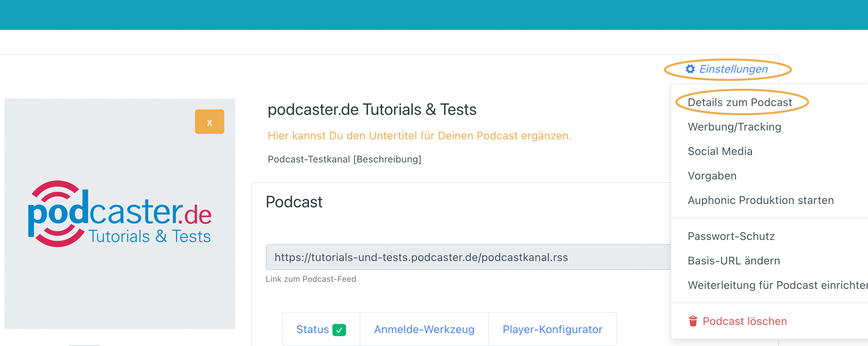Choose Basis-URL ändern option
Image resolution: width=868 pixels, height=346 pixels.
[734, 261]
